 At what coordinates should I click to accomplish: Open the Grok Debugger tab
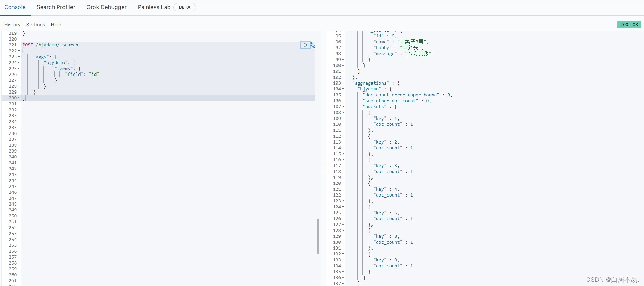tap(107, 7)
